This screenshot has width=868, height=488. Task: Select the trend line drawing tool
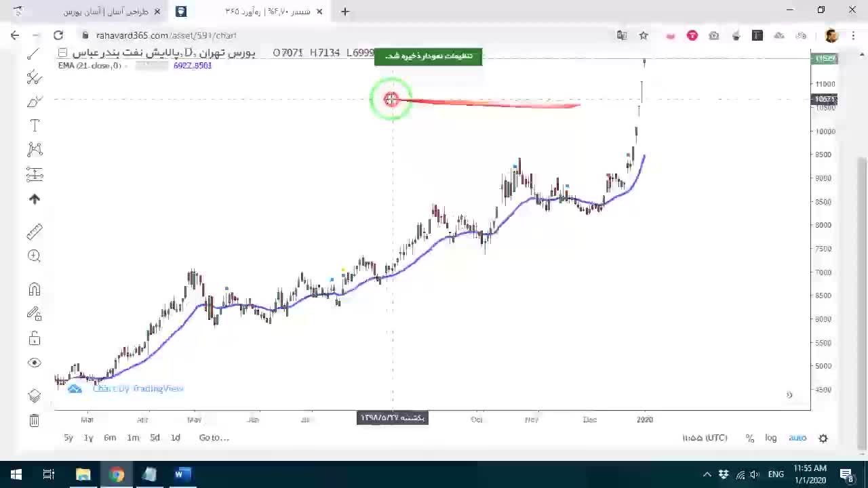click(34, 54)
